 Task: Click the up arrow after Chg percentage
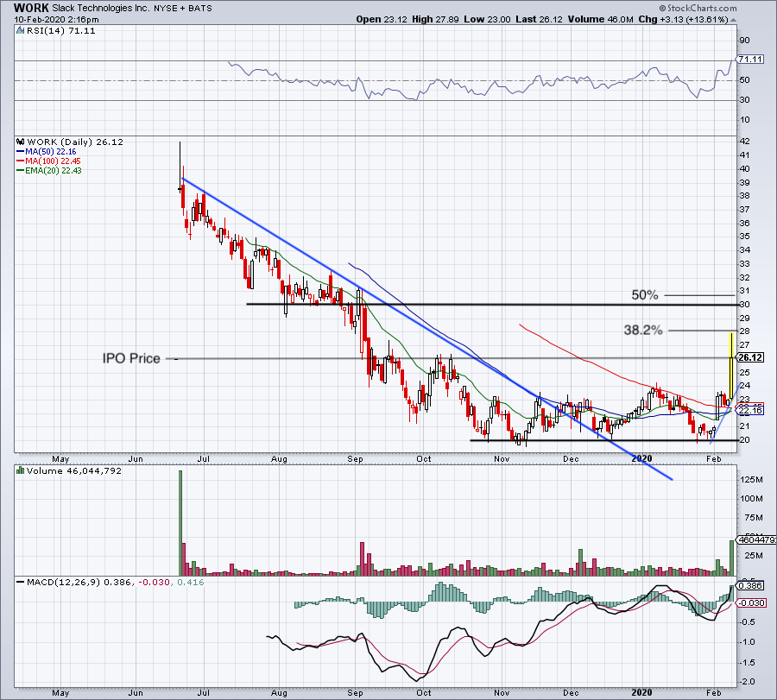click(733, 20)
